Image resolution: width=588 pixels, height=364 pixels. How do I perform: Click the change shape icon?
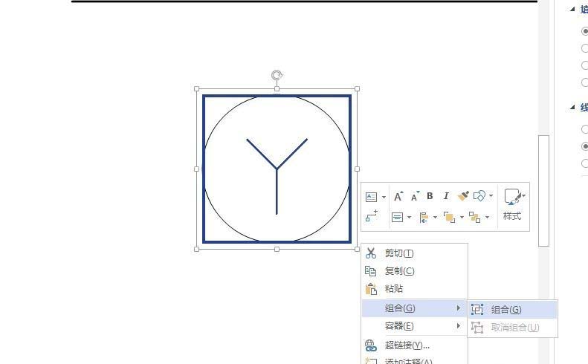point(479,195)
